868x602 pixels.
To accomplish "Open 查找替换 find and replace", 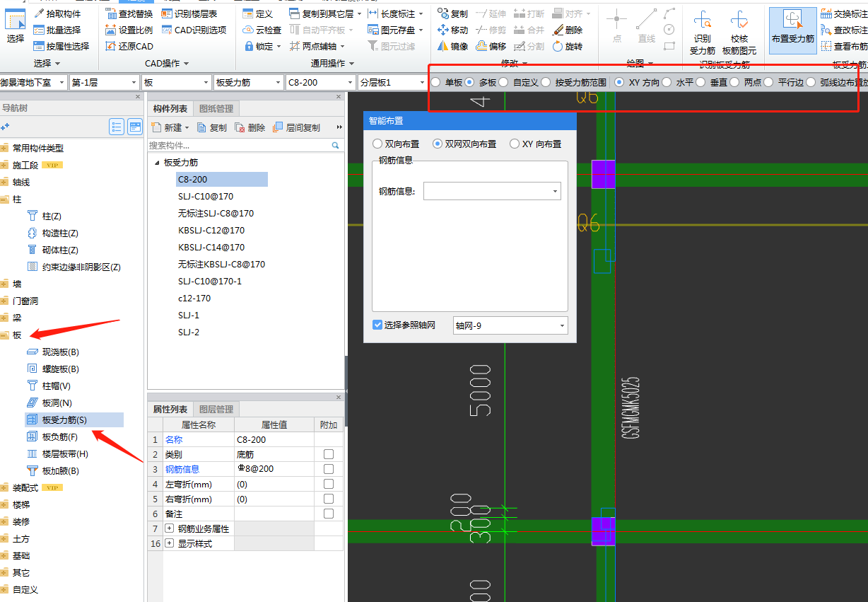I will tap(129, 13).
